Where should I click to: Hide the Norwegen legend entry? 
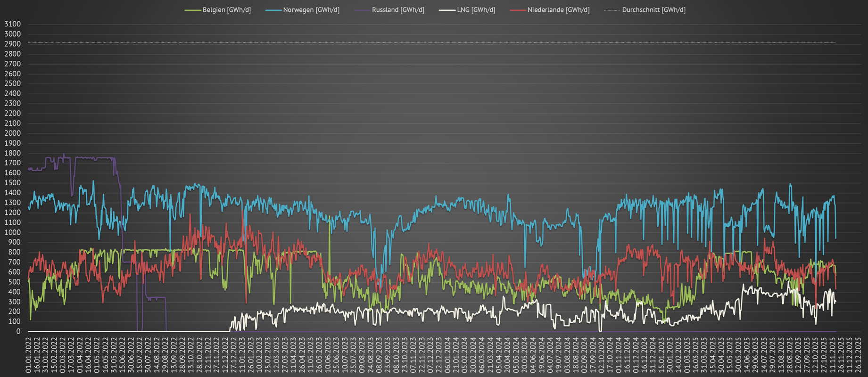tap(311, 10)
